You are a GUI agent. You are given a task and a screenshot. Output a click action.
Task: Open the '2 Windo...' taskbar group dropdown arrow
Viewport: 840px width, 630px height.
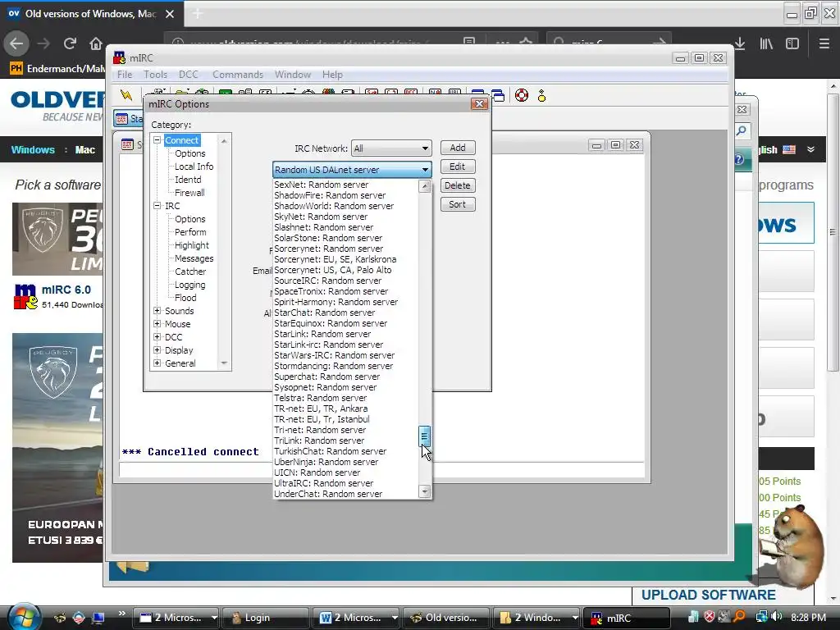575,618
